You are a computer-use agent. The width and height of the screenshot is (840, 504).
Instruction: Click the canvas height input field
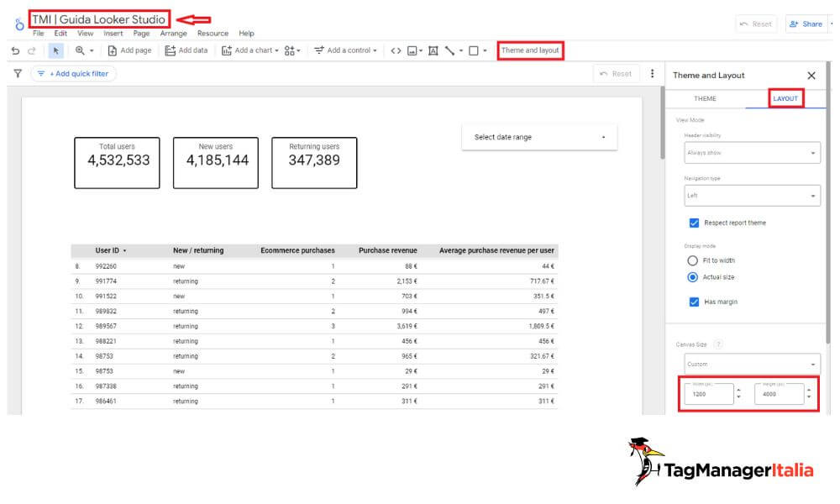(x=779, y=394)
